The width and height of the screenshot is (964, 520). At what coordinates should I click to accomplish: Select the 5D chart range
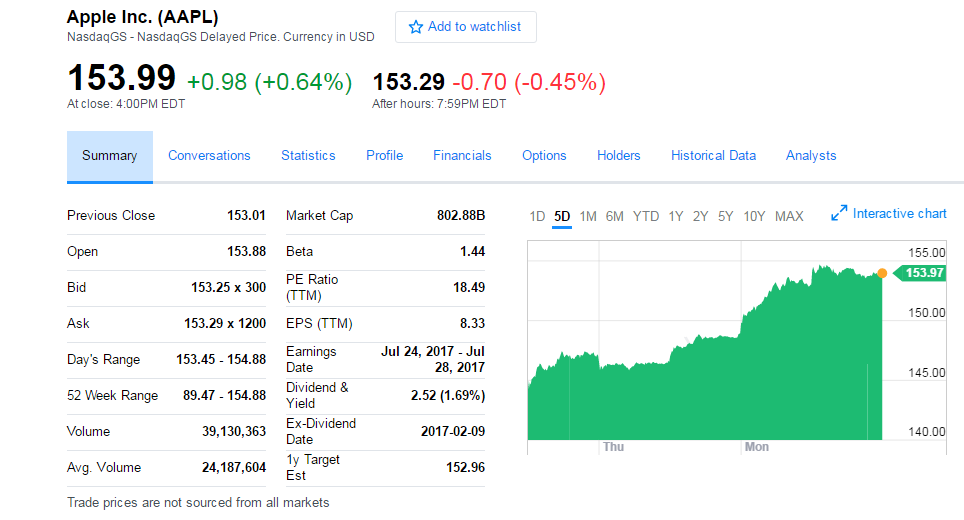pos(562,216)
